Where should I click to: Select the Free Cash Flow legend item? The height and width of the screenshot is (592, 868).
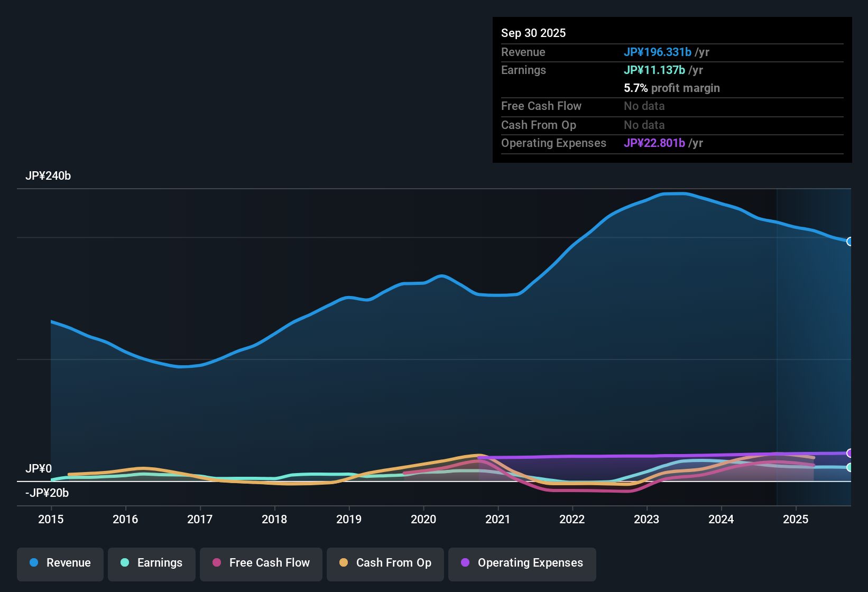[261, 563]
